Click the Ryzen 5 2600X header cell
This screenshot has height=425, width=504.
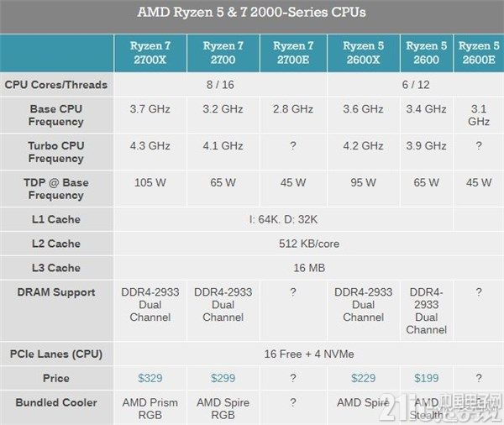(x=363, y=53)
